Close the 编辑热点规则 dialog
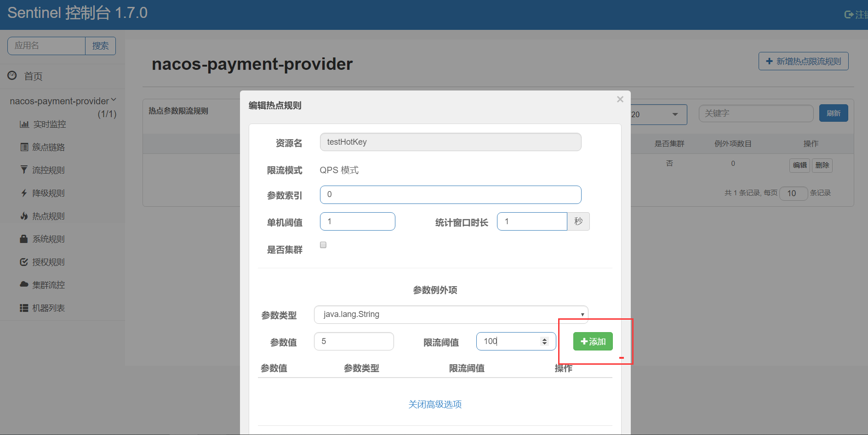The image size is (868, 435). tap(620, 99)
